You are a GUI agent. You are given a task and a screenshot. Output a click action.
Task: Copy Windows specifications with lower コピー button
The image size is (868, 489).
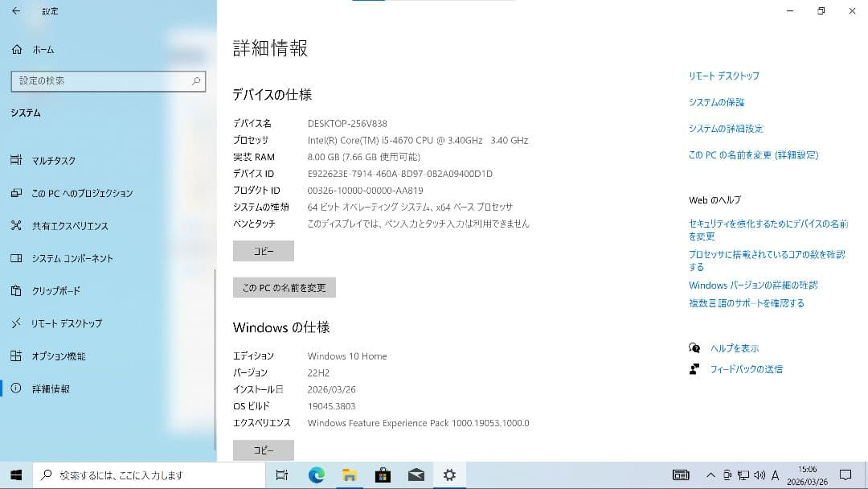[264, 450]
